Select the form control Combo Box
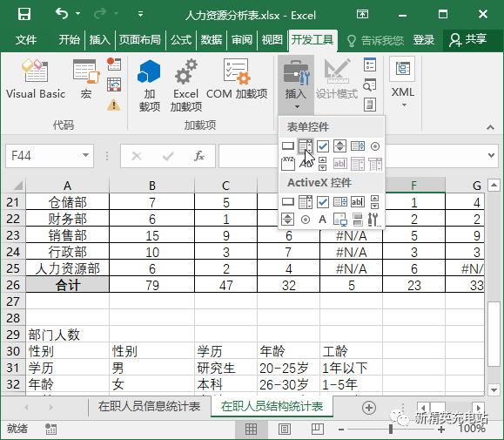Viewport: 504px width, 440px height. (306, 146)
